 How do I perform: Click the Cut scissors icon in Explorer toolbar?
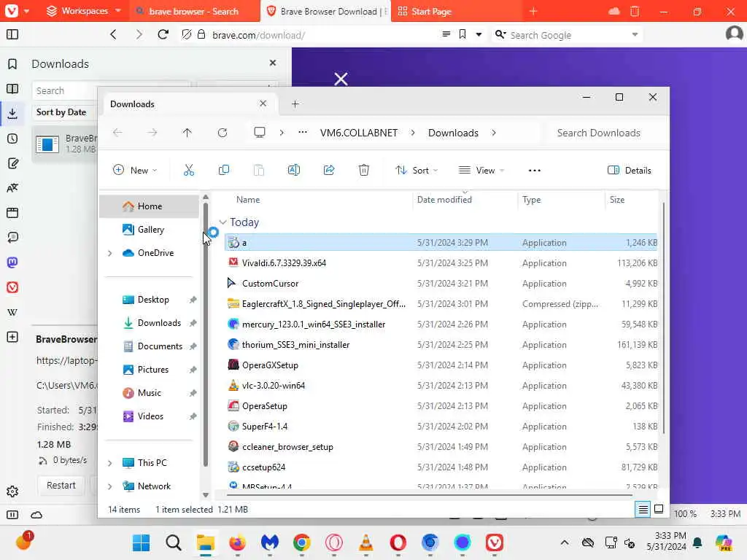click(189, 170)
